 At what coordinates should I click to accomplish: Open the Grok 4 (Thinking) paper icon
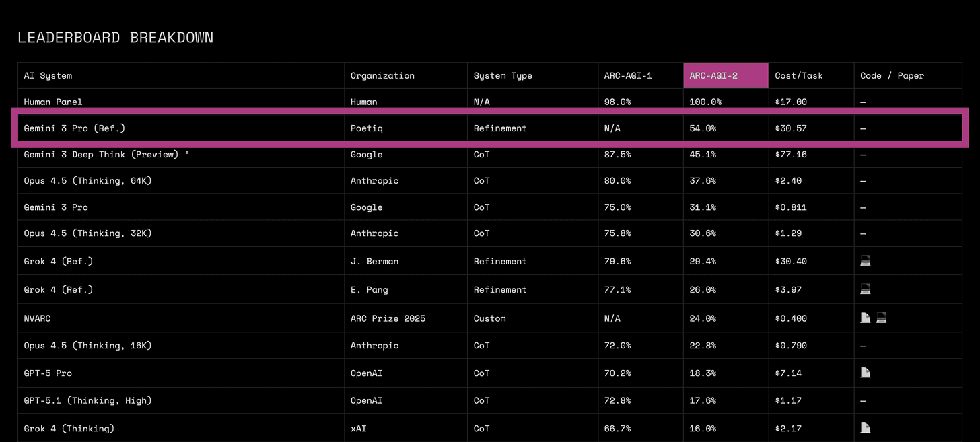pyautogui.click(x=865, y=428)
